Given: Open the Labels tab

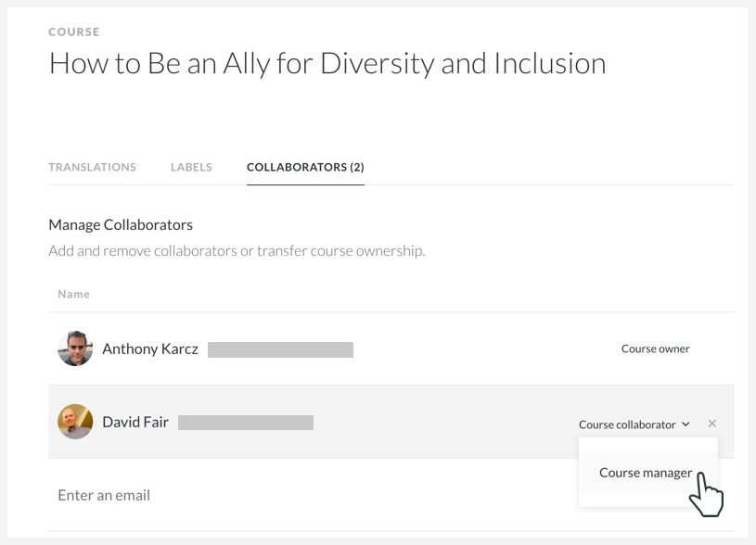Looking at the screenshot, I should (191, 167).
